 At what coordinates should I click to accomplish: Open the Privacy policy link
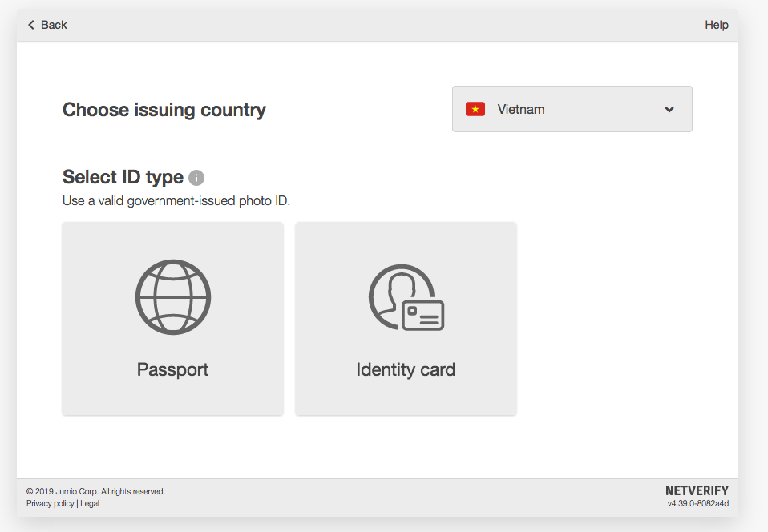coord(50,504)
